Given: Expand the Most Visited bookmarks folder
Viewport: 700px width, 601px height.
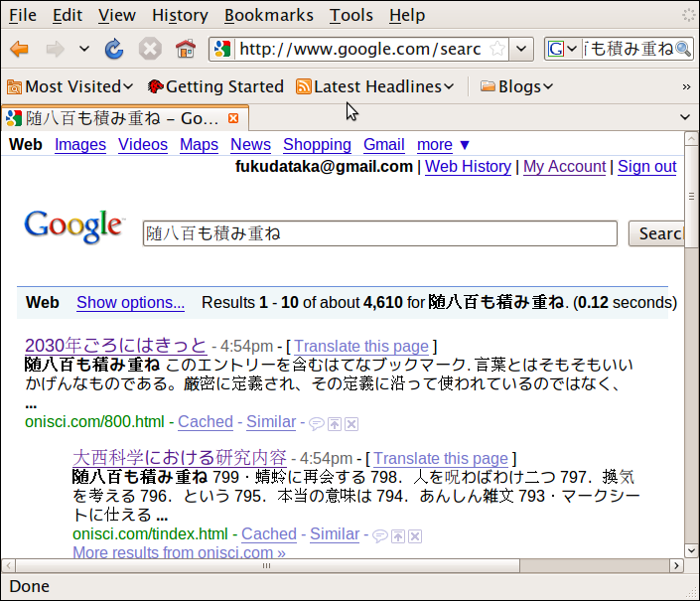Looking at the screenshot, I should 70,86.
